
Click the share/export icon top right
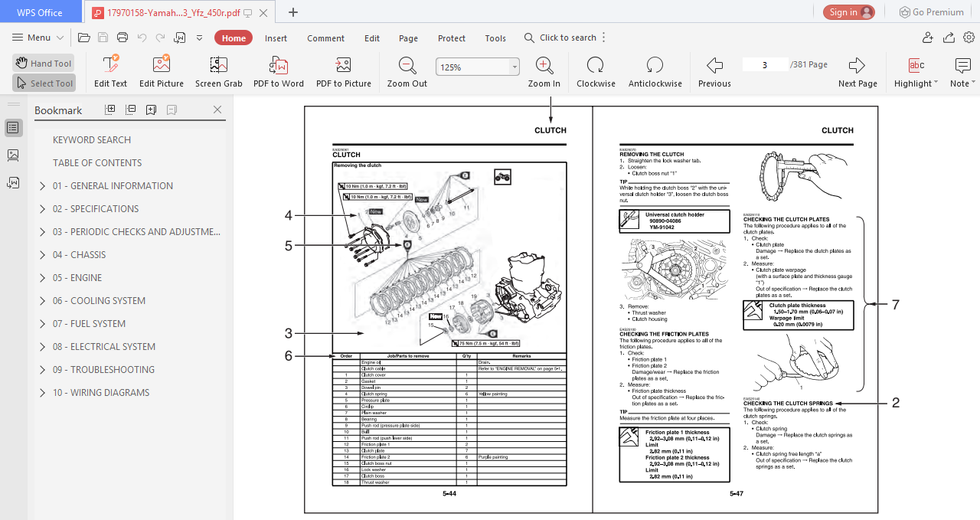click(x=949, y=38)
